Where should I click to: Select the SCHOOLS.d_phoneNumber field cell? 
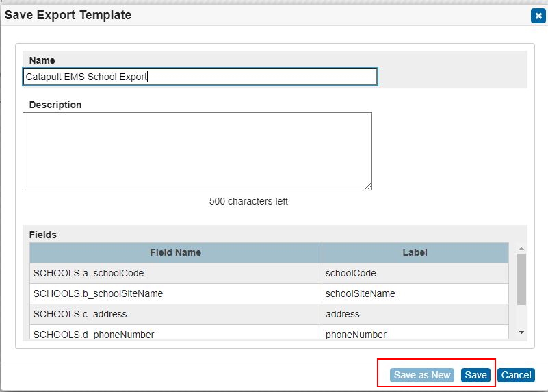(x=175, y=332)
